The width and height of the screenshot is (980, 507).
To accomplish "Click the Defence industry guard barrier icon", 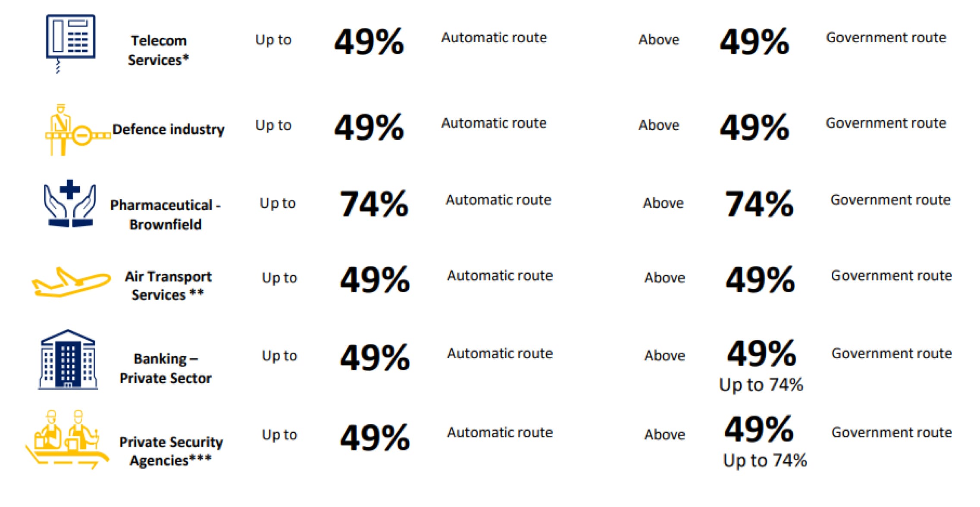I will [78, 130].
